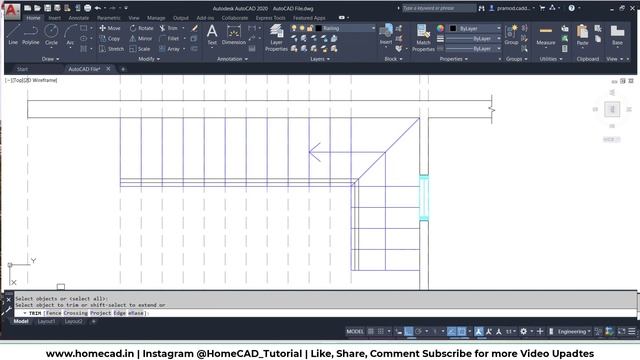Click the Group icon
Image resolution: width=640 pixels, height=360 pixels.
511,34
